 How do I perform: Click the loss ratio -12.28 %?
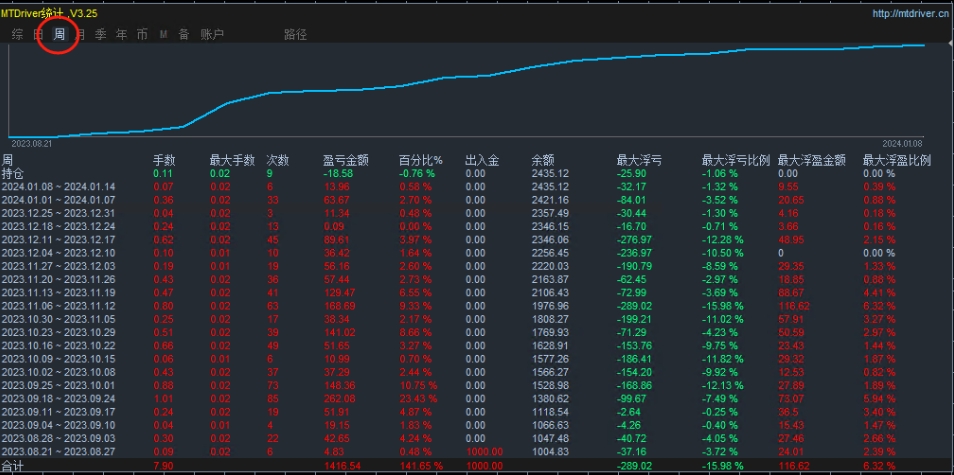point(723,239)
